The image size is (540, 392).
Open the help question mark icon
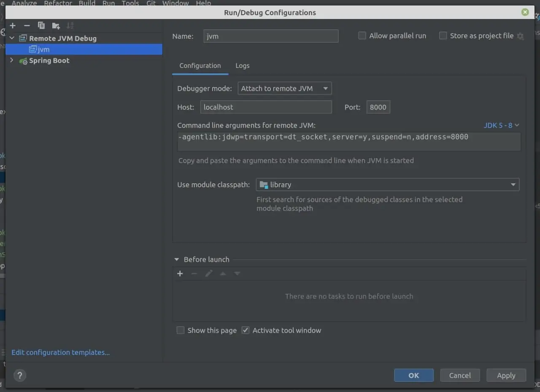click(20, 375)
